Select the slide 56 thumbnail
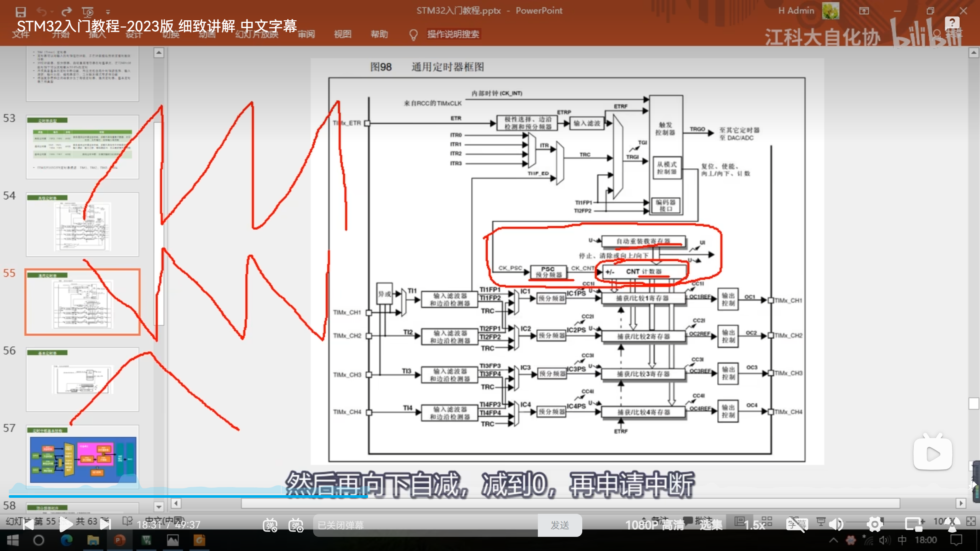The height and width of the screenshot is (551, 980). pyautogui.click(x=82, y=379)
